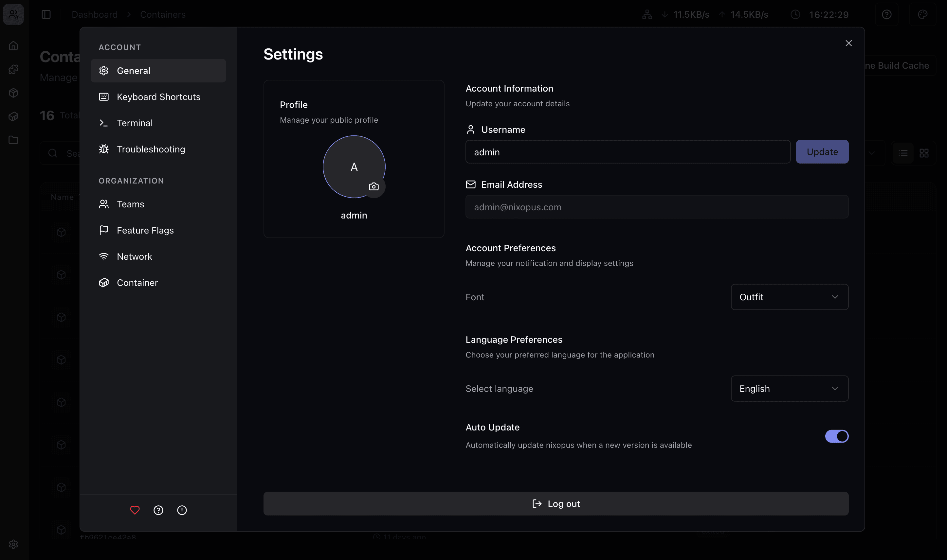Select the extensions puzzle icon in the sidebar
The image size is (947, 560).
click(14, 69)
